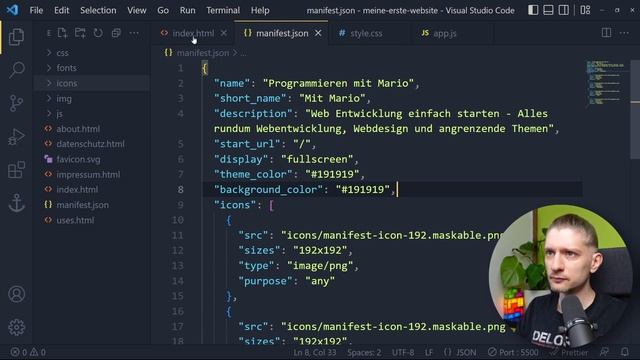Open index.html in explorer tree
The height and width of the screenshot is (360, 640).
tap(92, 190)
